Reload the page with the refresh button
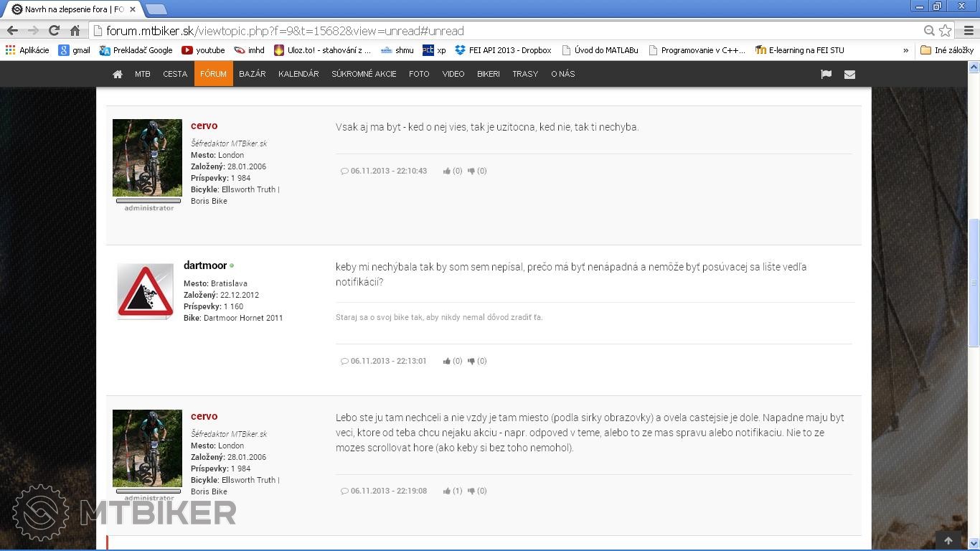Viewport: 980px width, 551px height. click(x=54, y=31)
